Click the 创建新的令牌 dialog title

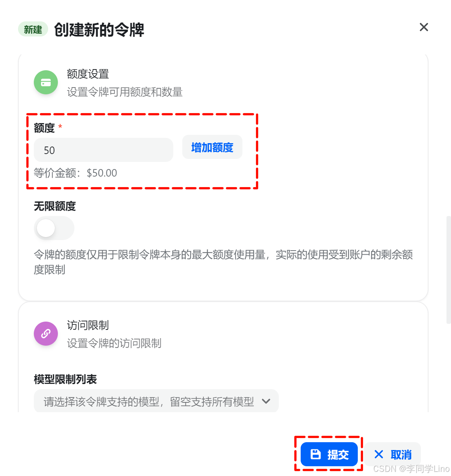click(99, 30)
